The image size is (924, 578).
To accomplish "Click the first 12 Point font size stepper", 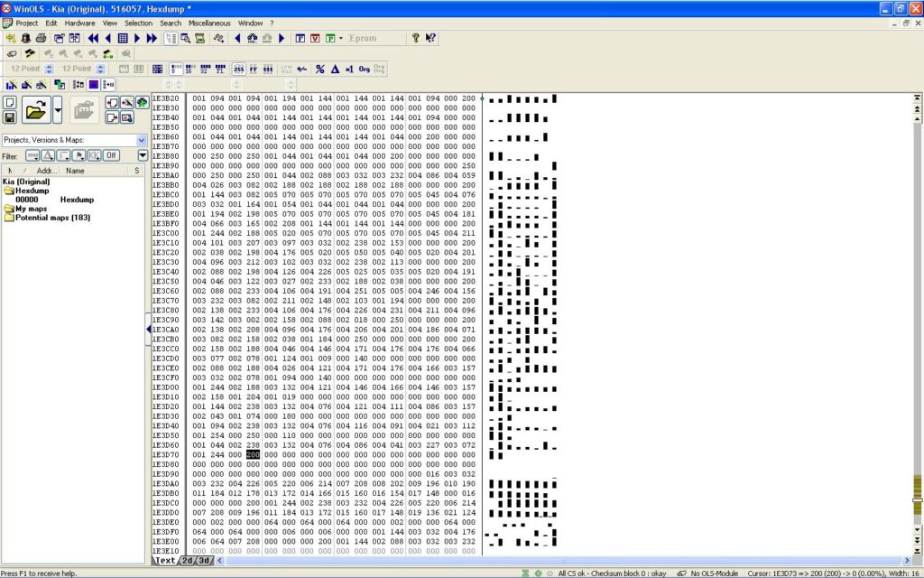I will 50,69.
